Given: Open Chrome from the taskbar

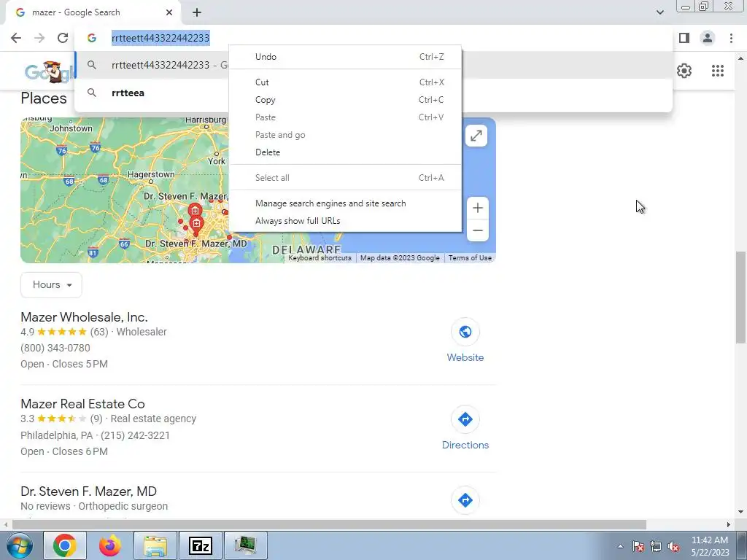Looking at the screenshot, I should coord(65,545).
